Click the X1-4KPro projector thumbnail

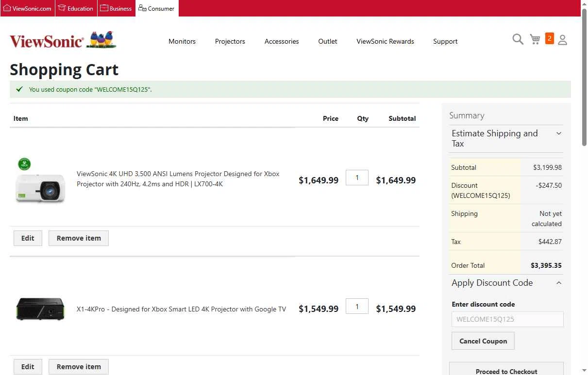point(40,309)
